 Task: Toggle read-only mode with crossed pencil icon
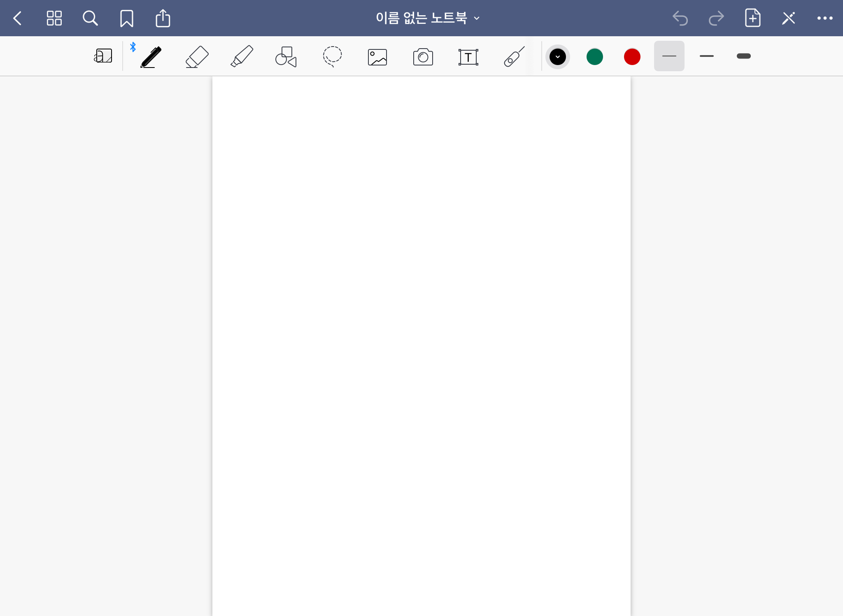click(x=788, y=18)
